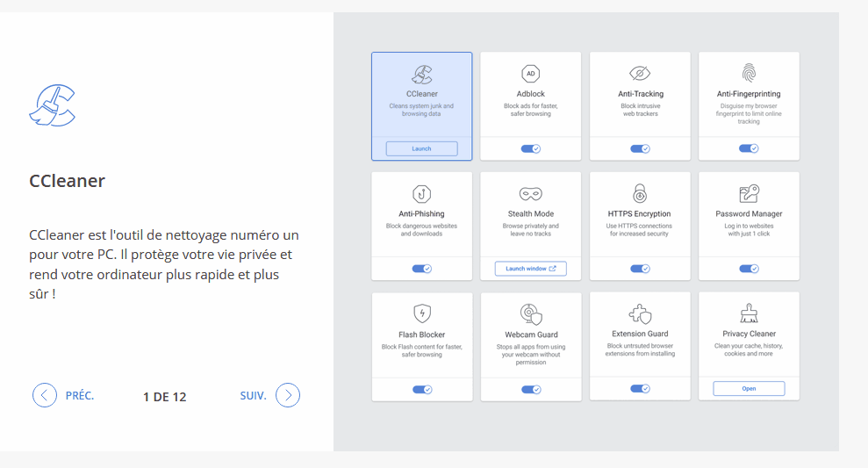Click the Password Manager key icon
The height and width of the screenshot is (468, 868).
(749, 194)
